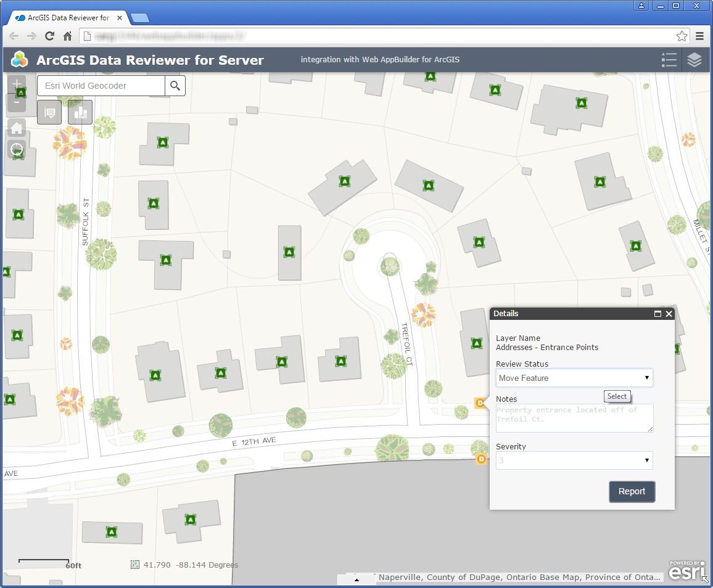Open the Layer List widget
The height and width of the screenshot is (588, 713).
[x=694, y=60]
